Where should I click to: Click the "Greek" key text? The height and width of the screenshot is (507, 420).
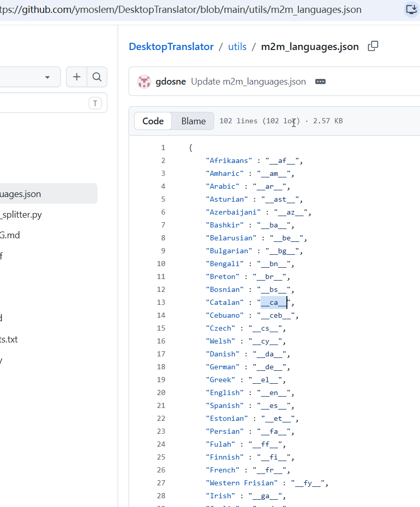[x=220, y=380]
